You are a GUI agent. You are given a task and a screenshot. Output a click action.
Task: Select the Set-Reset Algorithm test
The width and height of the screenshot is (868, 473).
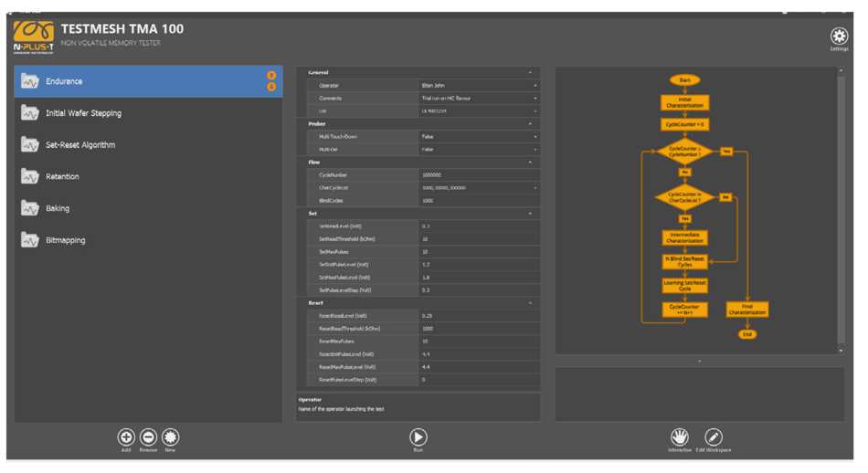pos(148,145)
